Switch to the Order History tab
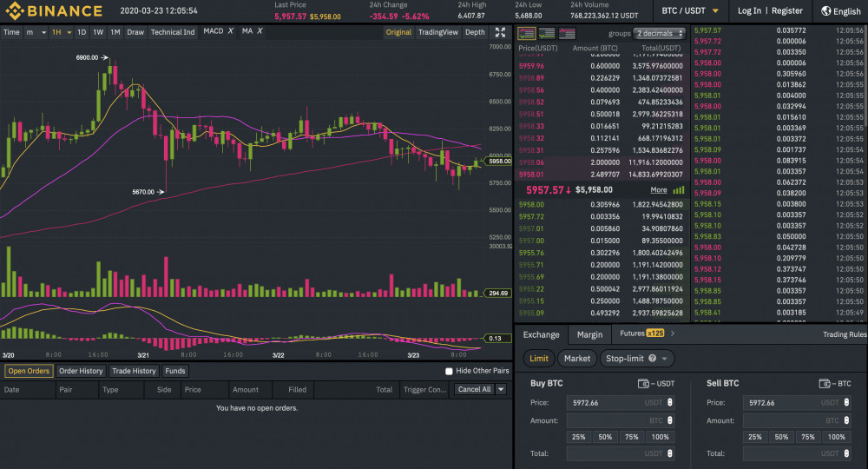The width and height of the screenshot is (868, 469). pyautogui.click(x=81, y=371)
